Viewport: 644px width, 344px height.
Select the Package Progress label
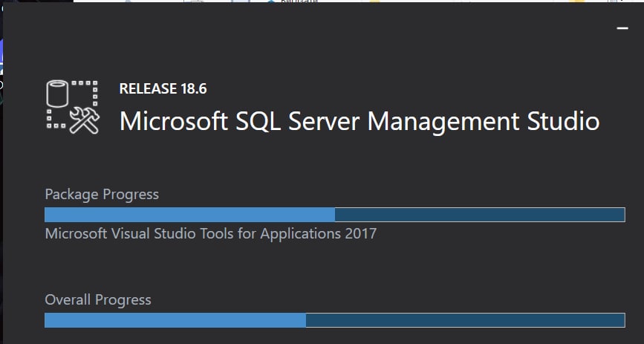tap(102, 195)
